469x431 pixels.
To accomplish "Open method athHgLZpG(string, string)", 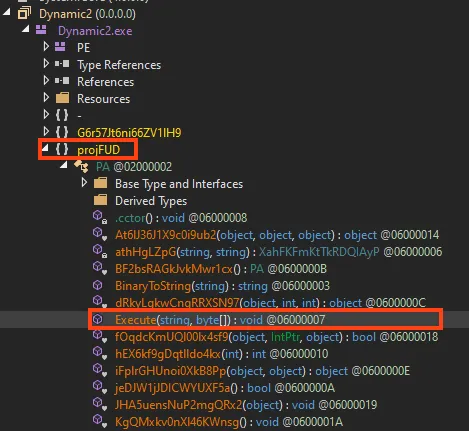I will coord(279,252).
